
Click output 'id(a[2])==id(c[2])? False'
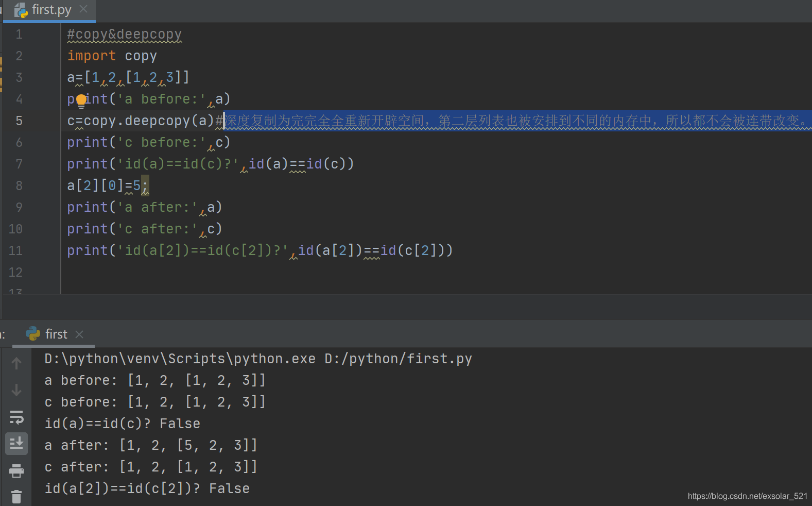pyautogui.click(x=147, y=488)
